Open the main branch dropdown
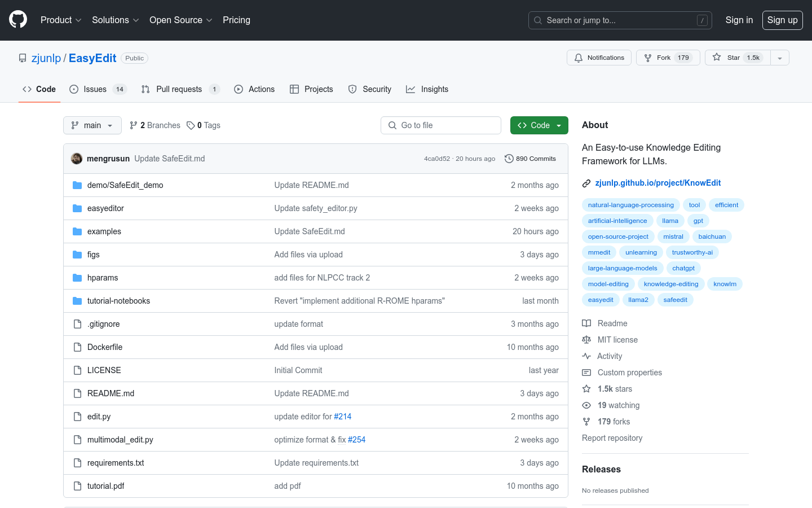This screenshot has width=812, height=508. (92, 125)
